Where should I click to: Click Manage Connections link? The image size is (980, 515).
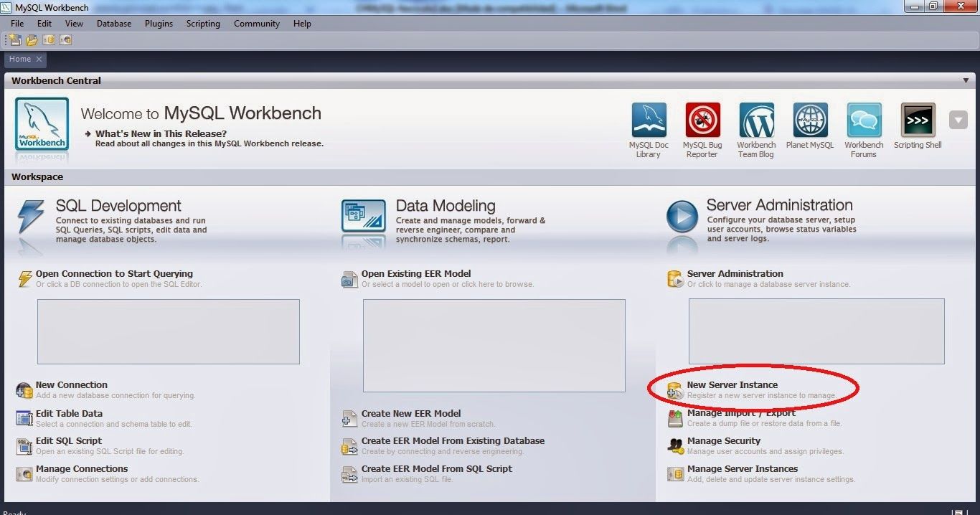81,469
